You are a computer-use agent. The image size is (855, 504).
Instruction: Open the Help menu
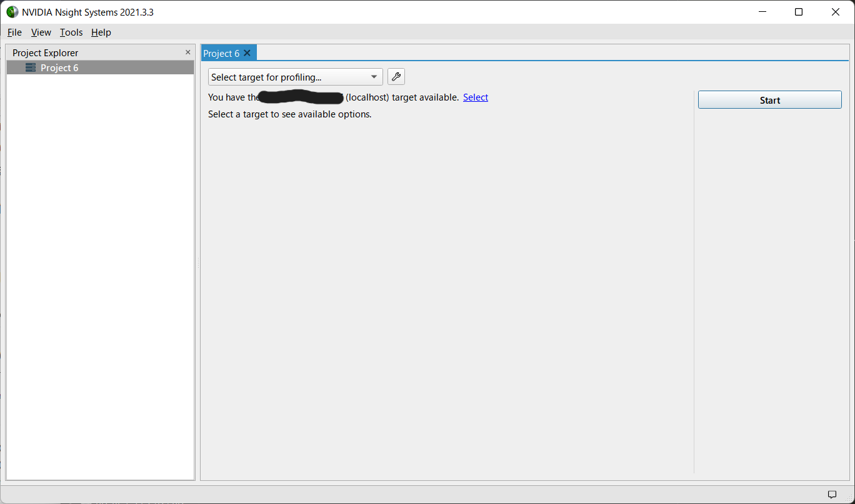point(101,32)
